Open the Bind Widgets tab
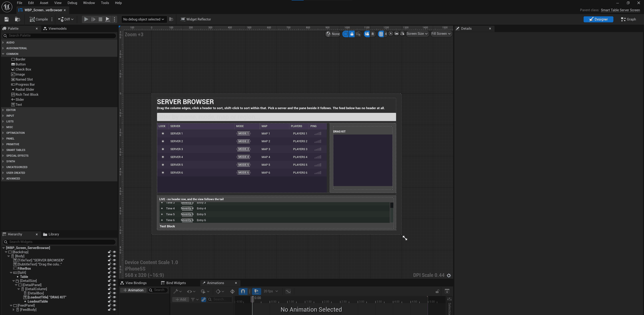 (173, 283)
